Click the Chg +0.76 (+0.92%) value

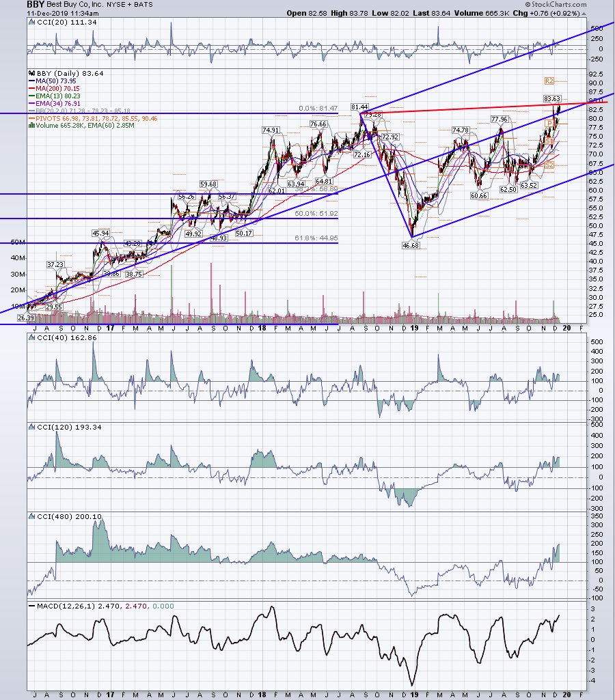tap(546, 13)
